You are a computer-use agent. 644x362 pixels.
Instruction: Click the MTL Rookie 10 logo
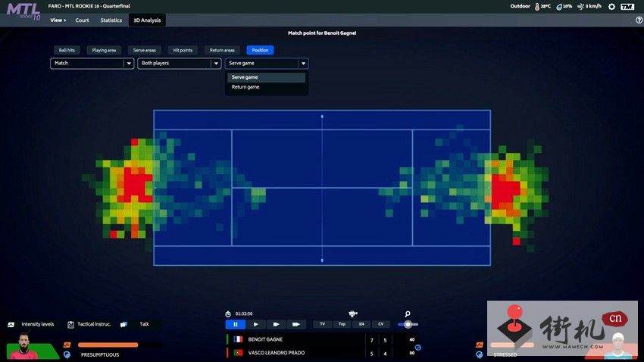point(23,11)
